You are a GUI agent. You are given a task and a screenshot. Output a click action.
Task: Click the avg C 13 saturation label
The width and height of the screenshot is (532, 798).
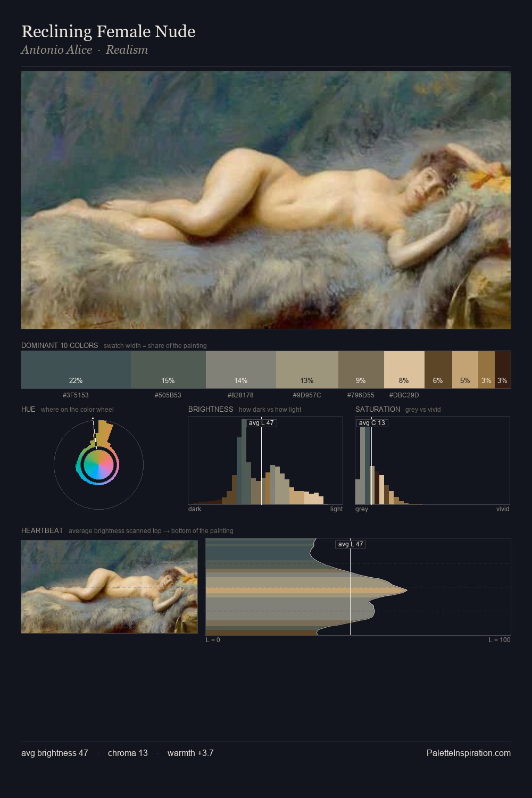click(372, 423)
